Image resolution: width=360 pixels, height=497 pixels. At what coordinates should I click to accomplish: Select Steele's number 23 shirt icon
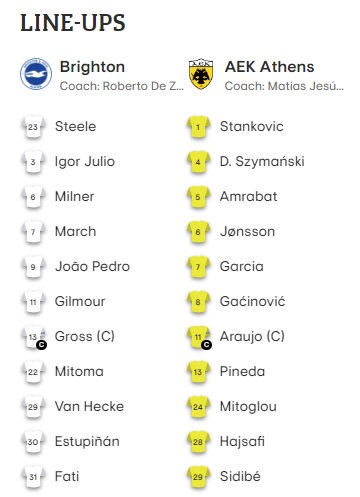tap(33, 127)
